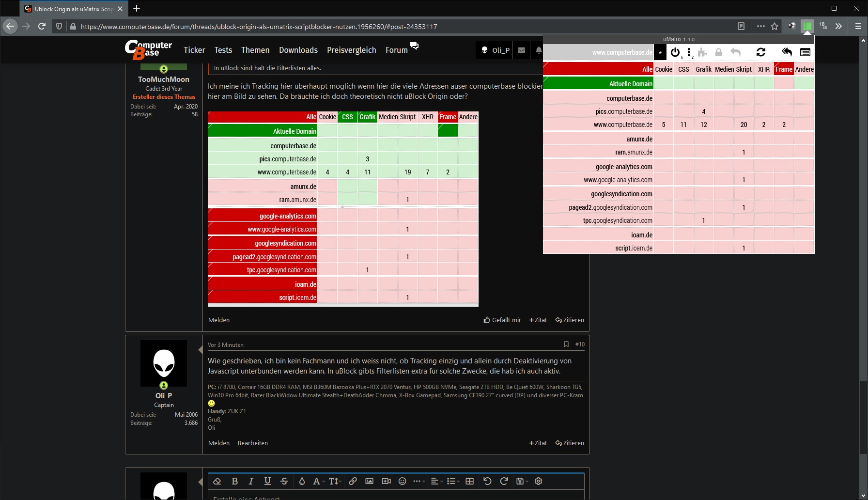Revert temporary changes with single arrow
This screenshot has width=868, height=500.
[x=735, y=52]
